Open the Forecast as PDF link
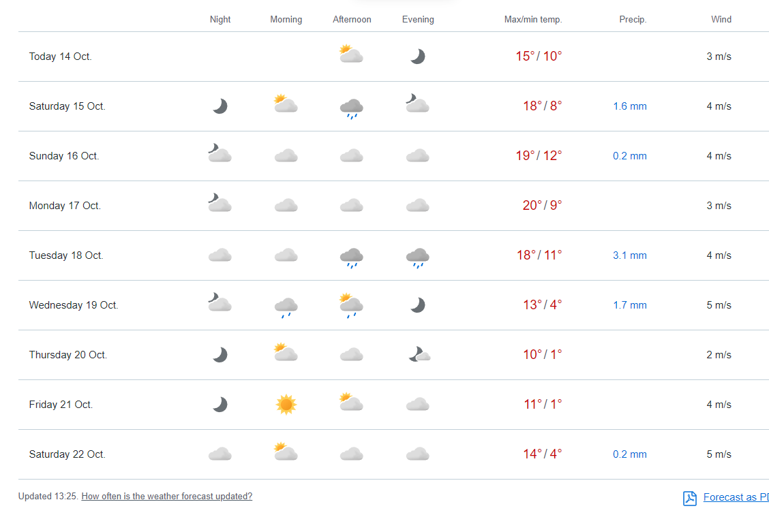Screen dimensions: 769x532 pyautogui.click(x=736, y=497)
